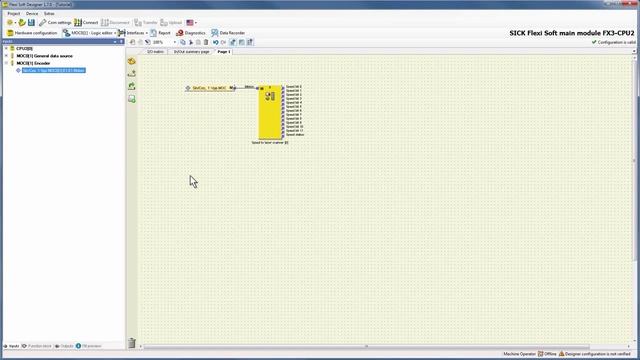
Task: Click the Offline status indicator
Action: 547,354
